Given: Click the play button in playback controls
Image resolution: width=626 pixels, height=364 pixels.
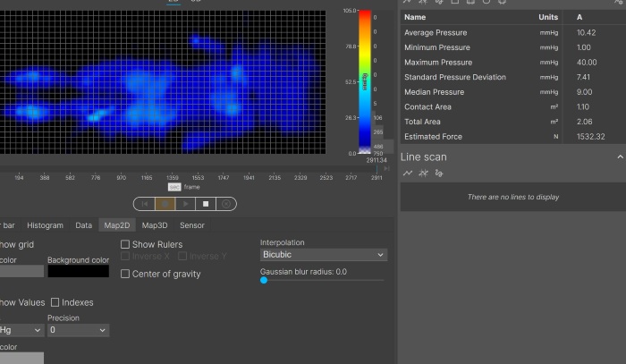Looking at the screenshot, I should (185, 204).
